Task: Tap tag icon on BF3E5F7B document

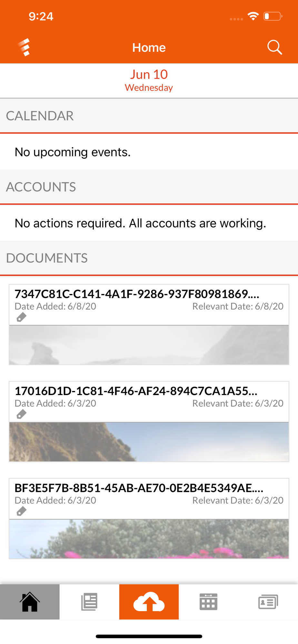Action: coord(21,511)
